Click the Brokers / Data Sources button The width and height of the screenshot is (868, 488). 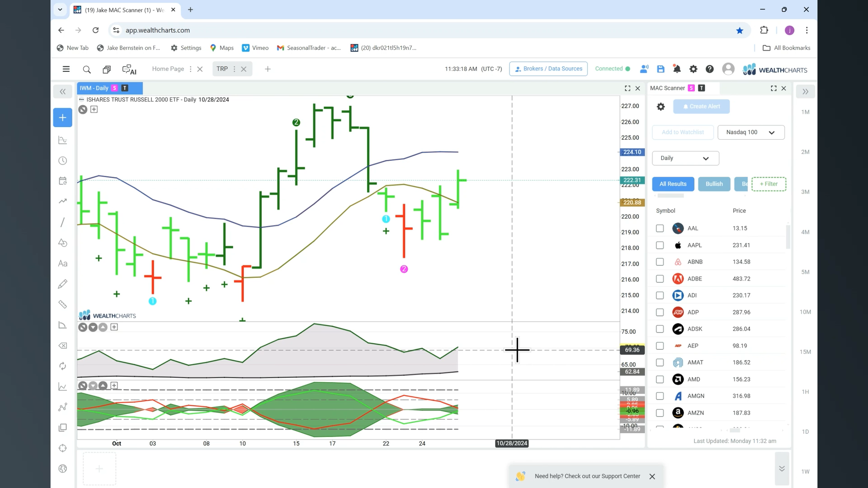(x=548, y=69)
